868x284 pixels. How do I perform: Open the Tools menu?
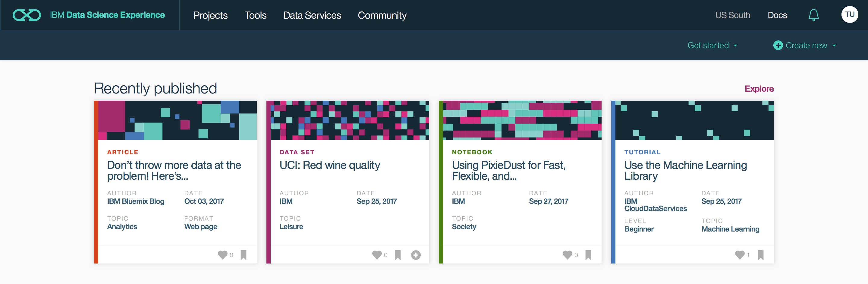coord(255,15)
